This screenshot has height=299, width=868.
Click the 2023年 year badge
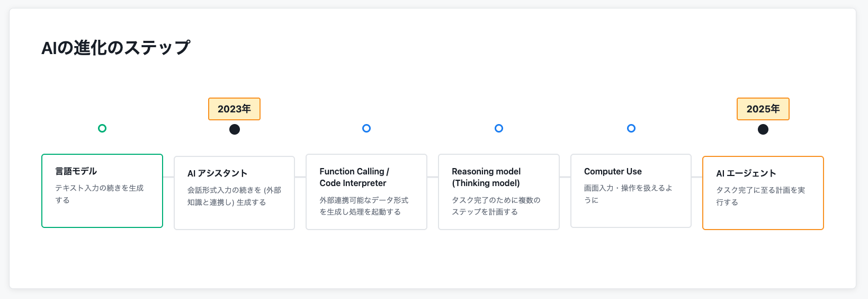pos(234,109)
